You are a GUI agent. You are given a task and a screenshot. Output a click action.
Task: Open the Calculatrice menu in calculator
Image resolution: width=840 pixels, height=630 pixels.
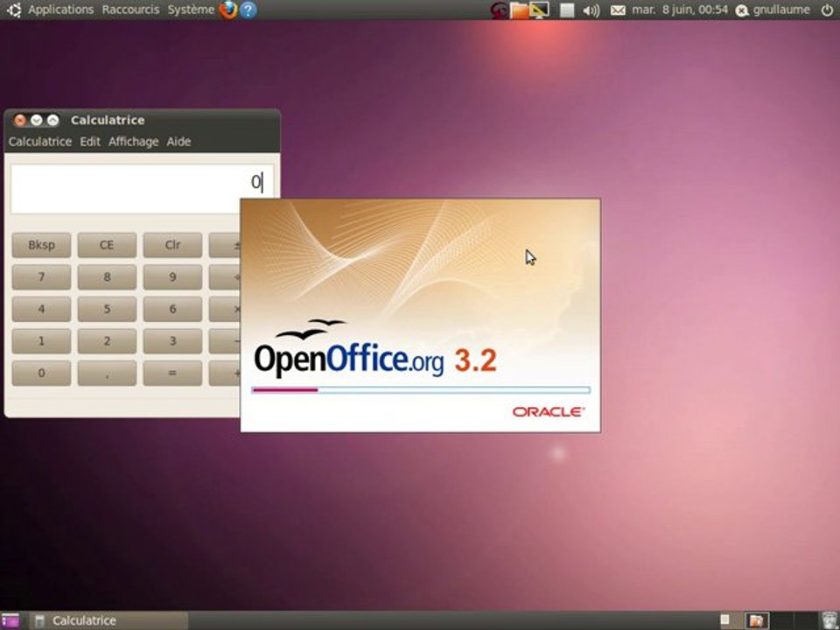[x=40, y=142]
